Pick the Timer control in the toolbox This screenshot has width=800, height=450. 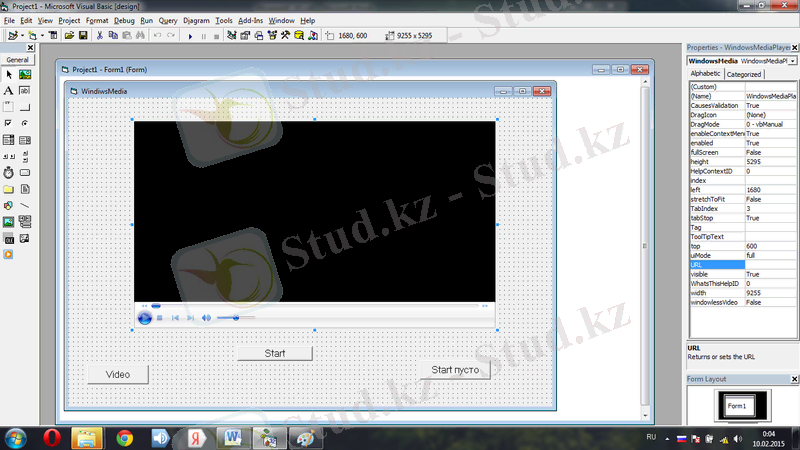9,172
